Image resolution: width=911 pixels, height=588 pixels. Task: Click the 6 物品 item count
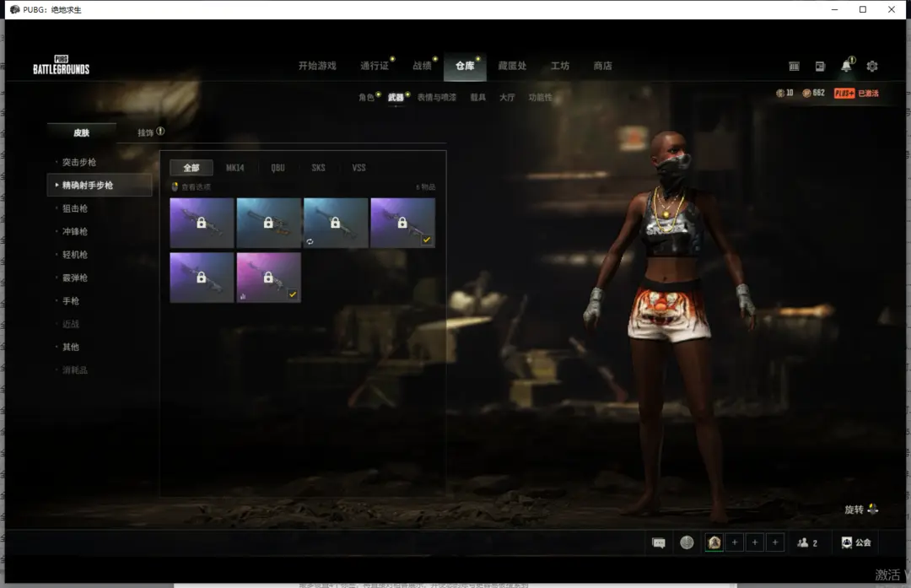click(x=425, y=187)
